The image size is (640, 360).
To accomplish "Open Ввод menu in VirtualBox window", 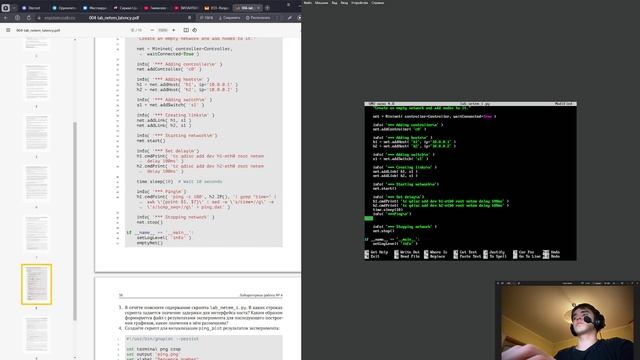I will pos(344,3).
